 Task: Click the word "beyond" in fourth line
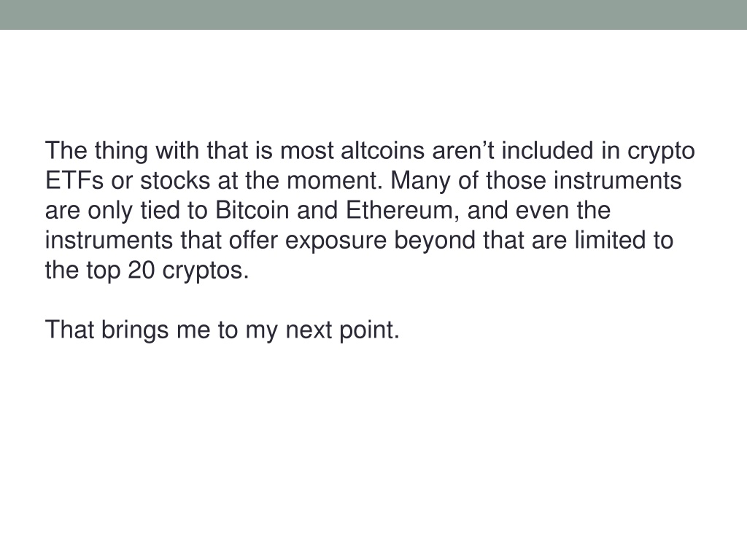(x=435, y=241)
